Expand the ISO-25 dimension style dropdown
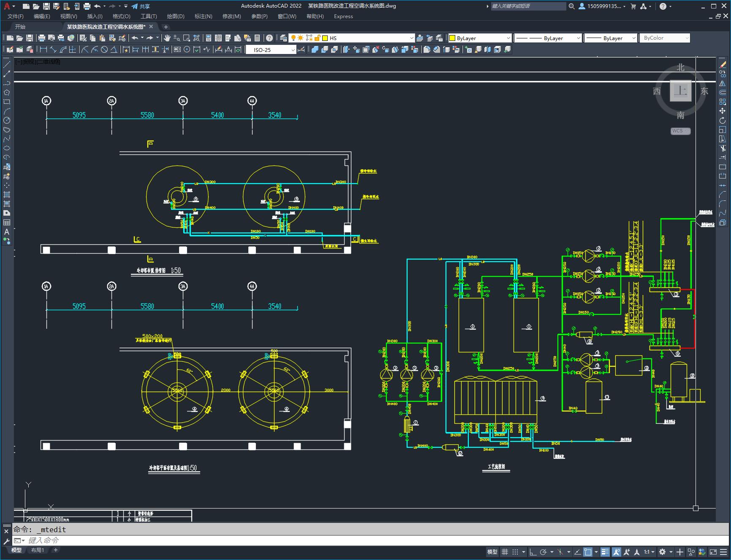Image resolution: width=731 pixels, height=560 pixels. point(293,50)
